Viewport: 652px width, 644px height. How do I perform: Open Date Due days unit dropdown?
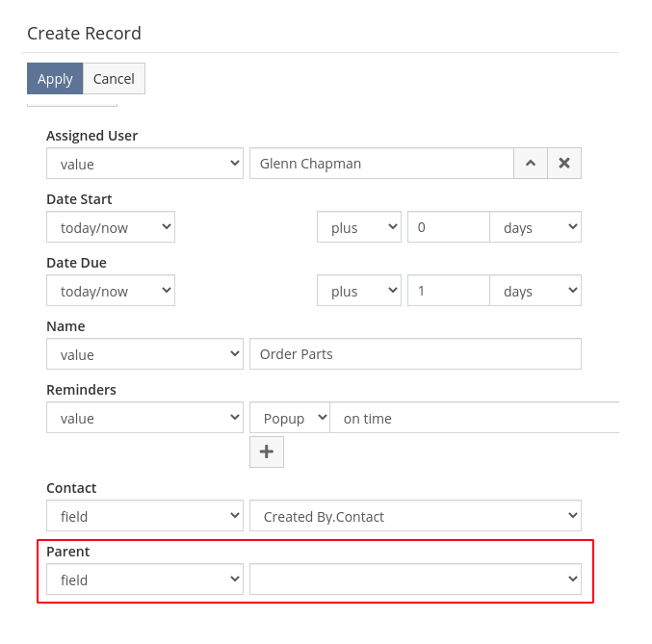pyautogui.click(x=535, y=291)
